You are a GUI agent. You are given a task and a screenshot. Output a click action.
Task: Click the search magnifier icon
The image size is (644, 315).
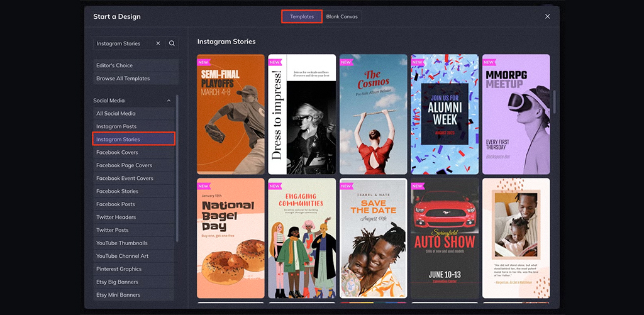(172, 43)
